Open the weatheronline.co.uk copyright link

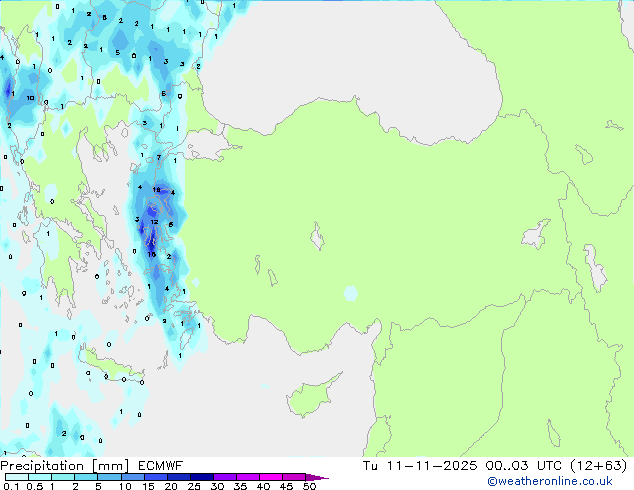tap(549, 481)
